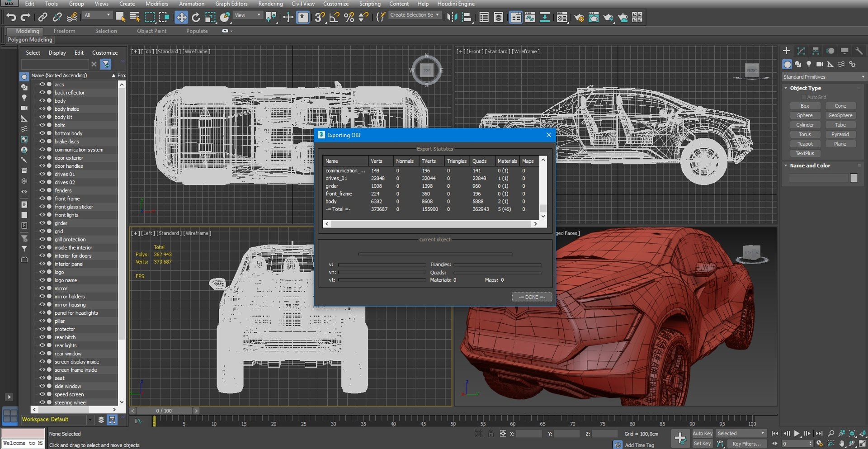Enable the AutoGrid checkbox
This screenshot has width=868, height=449.
804,97
